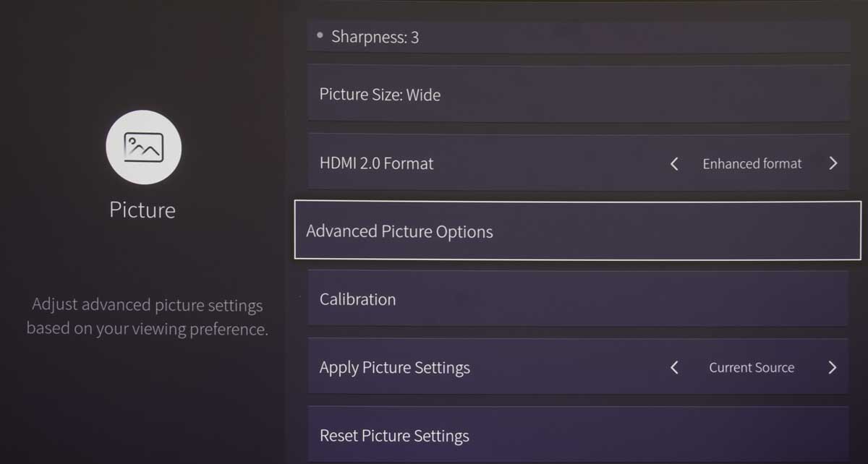Screen dimensions: 868x464
Task: Click the Enhanced format value
Action: pyautogui.click(x=752, y=164)
